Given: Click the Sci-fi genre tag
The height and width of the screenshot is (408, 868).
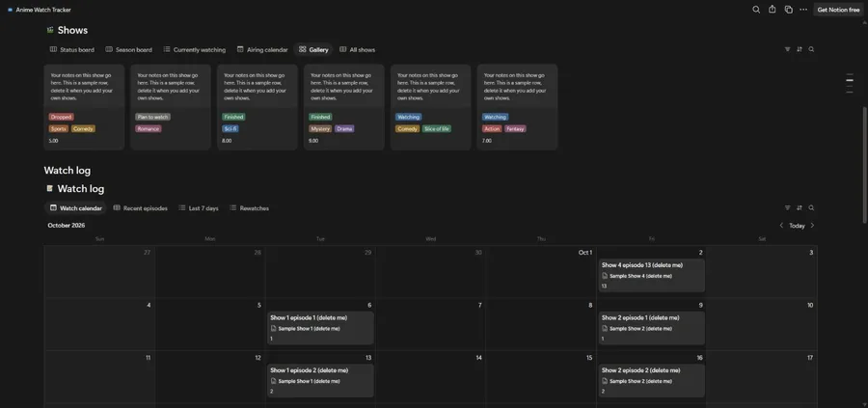Looking at the screenshot, I should point(231,128).
